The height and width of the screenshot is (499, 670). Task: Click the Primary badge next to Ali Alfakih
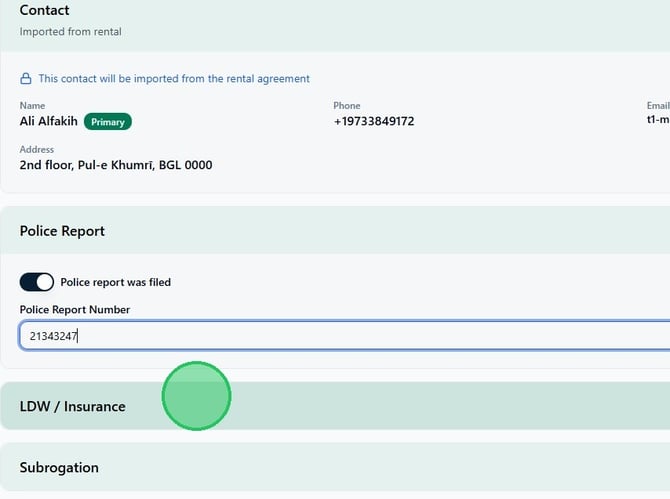click(108, 122)
